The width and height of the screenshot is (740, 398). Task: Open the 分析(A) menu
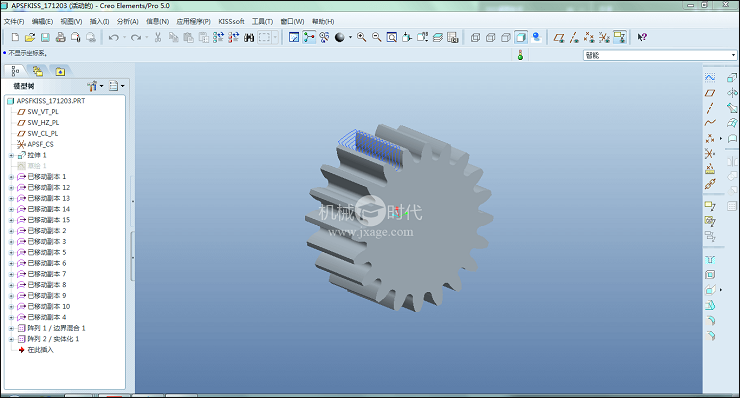(127, 22)
